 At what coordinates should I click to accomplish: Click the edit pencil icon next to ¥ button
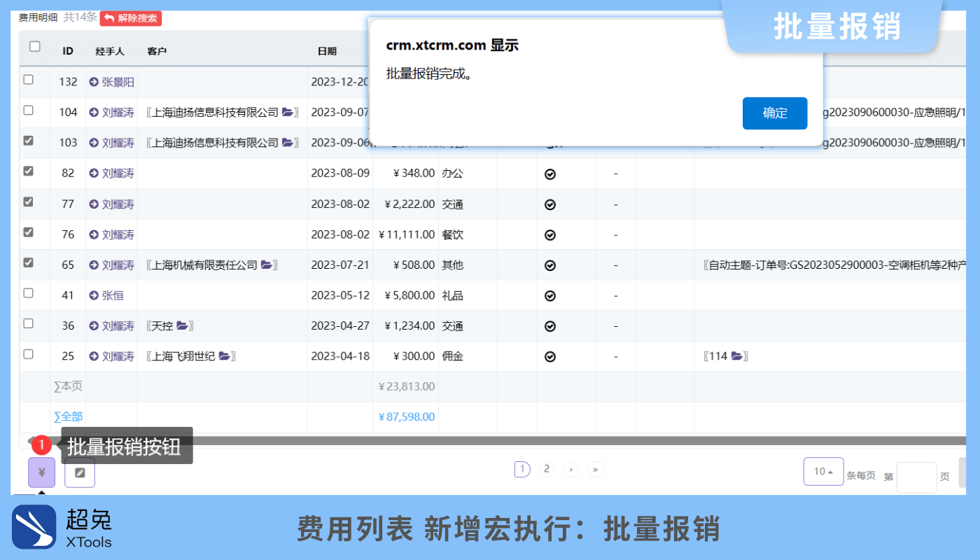click(79, 472)
